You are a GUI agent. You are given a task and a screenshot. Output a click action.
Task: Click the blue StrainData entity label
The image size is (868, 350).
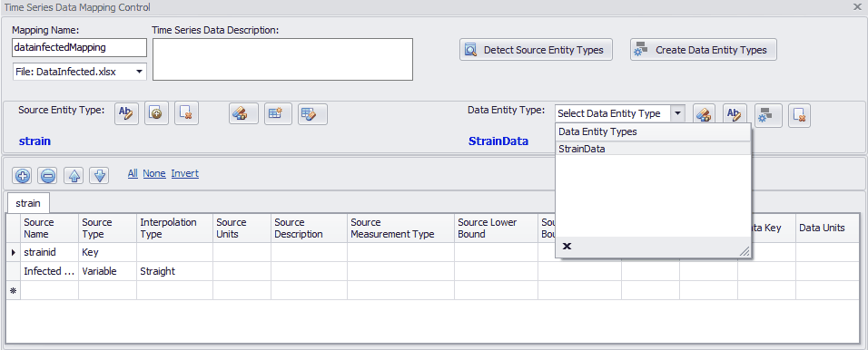click(x=498, y=141)
